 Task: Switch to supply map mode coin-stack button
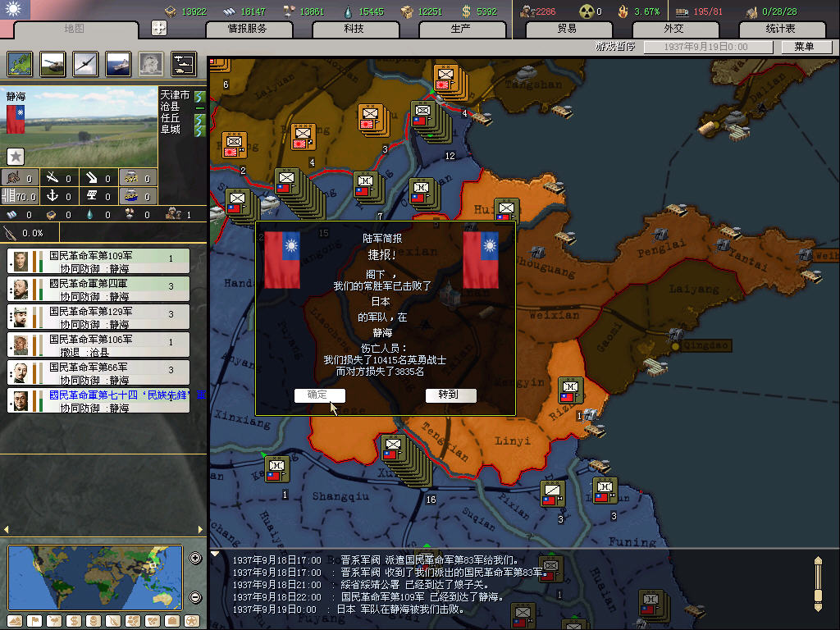pyautogui.click(x=94, y=621)
